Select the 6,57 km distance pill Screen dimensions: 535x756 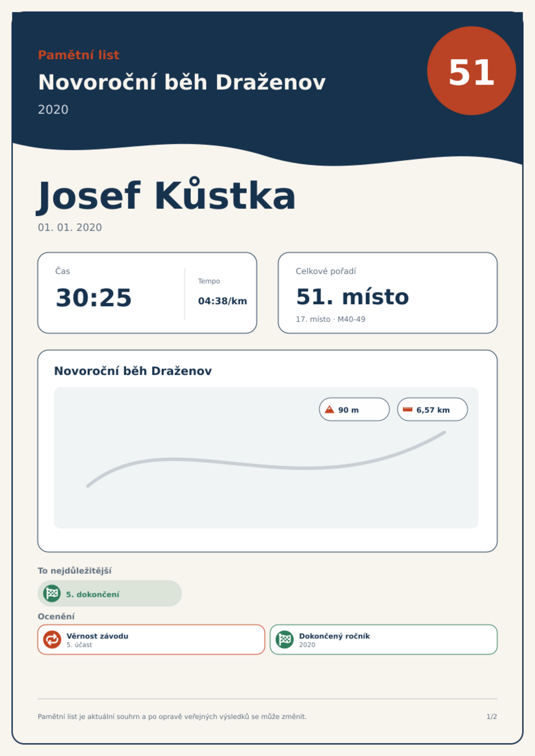pyautogui.click(x=432, y=409)
